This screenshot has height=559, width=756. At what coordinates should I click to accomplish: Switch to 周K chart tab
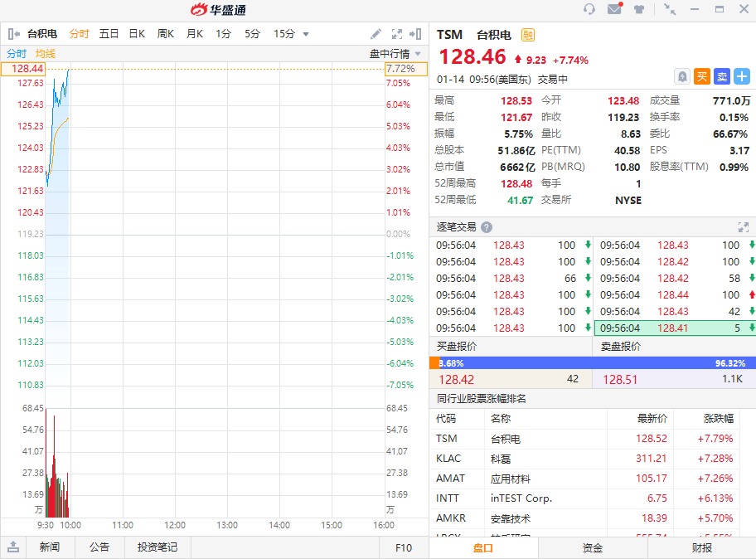click(x=166, y=34)
